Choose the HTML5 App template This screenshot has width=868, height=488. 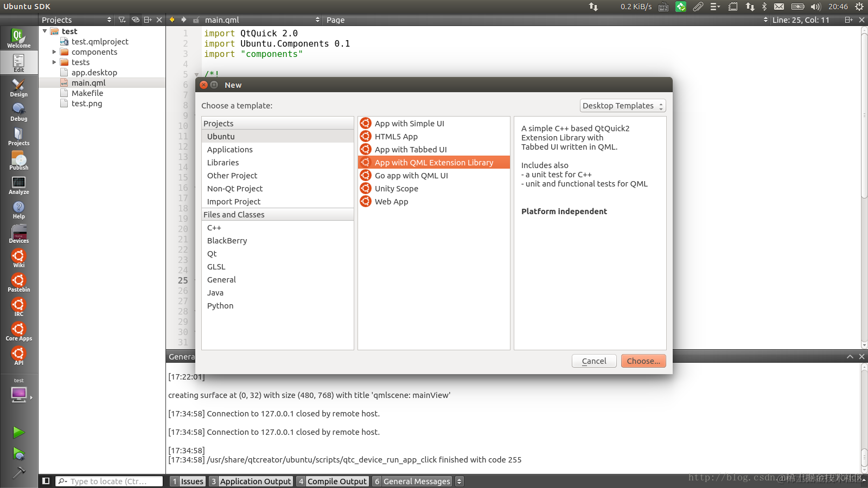click(x=434, y=137)
